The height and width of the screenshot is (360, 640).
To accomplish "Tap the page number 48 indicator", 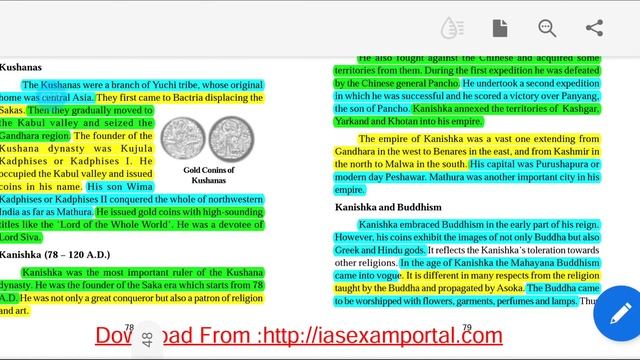I will (x=147, y=339).
